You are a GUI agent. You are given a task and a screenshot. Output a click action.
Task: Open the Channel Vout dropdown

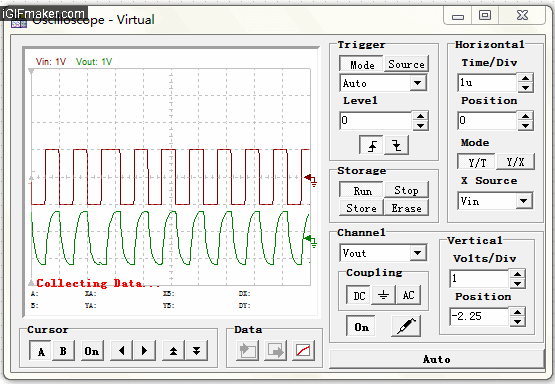click(x=418, y=253)
